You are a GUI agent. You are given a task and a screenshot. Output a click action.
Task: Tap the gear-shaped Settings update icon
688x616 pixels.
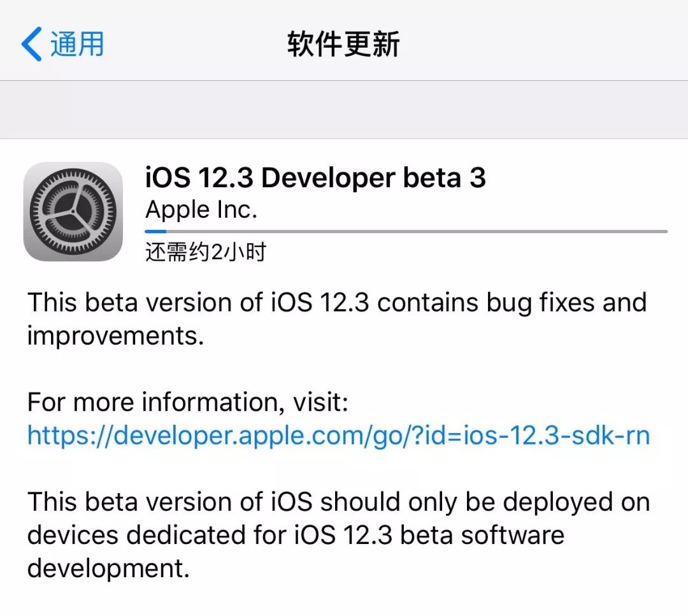point(73,211)
